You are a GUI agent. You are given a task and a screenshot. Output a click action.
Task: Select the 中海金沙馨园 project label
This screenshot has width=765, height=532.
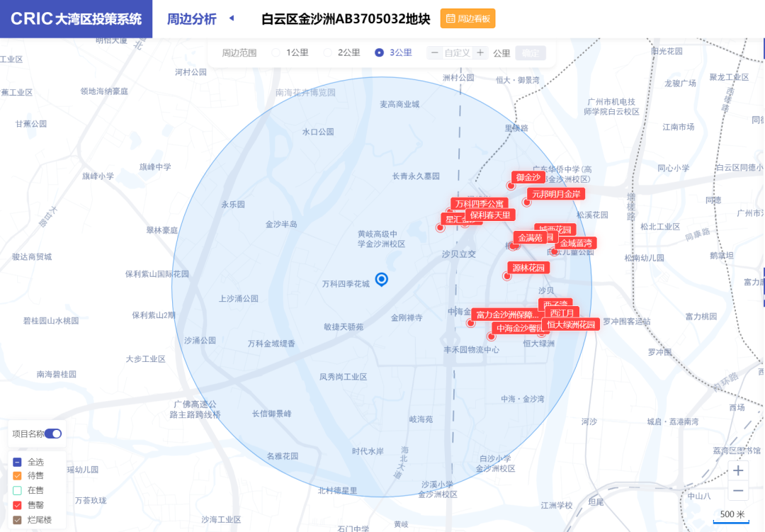click(518, 328)
